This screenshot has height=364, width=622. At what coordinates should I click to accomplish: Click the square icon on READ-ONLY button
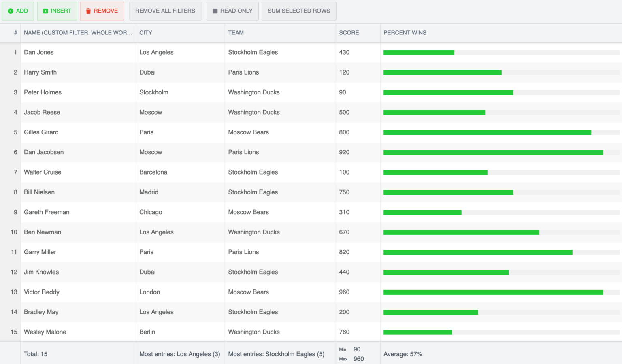coord(215,11)
